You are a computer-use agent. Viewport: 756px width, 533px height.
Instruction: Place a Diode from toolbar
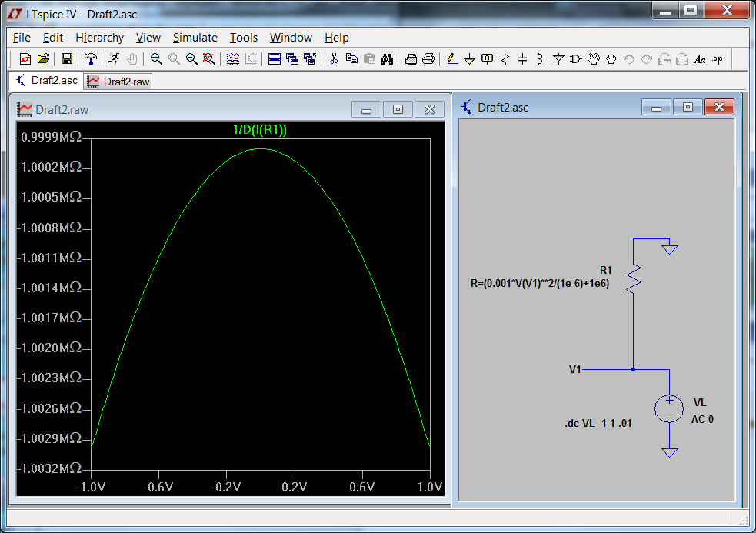pos(558,59)
